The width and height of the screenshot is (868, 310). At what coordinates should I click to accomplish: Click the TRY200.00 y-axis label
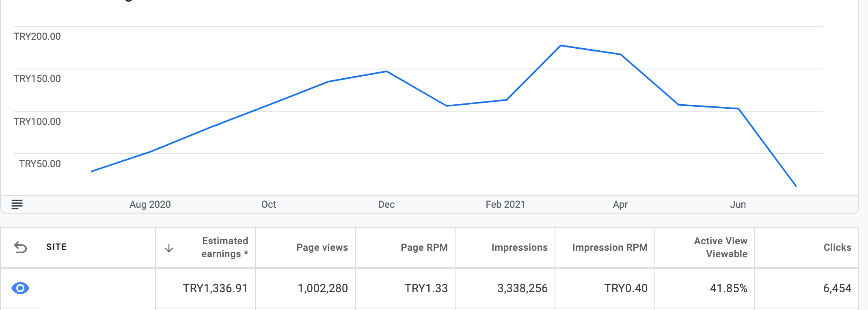(x=37, y=37)
